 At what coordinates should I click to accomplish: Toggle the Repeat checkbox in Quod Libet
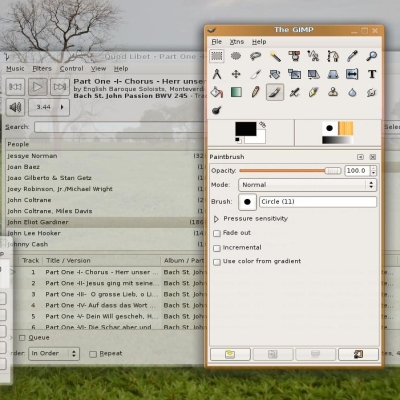click(93, 354)
